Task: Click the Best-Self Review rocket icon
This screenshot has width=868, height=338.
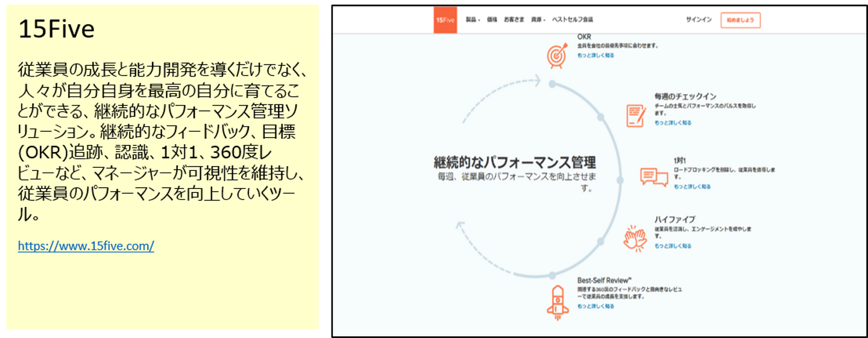Action: (557, 302)
